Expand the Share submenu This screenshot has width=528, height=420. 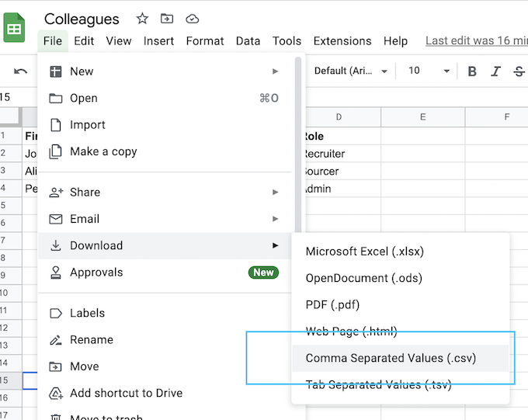(x=165, y=192)
